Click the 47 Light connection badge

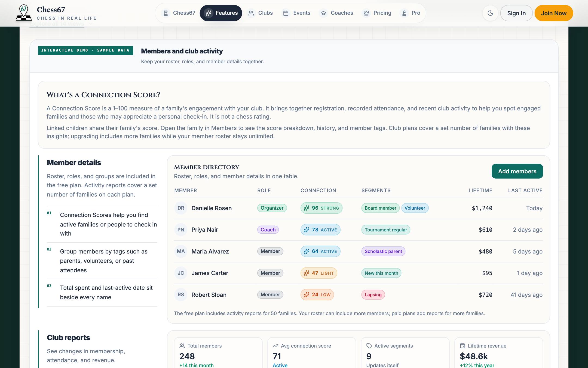pyautogui.click(x=319, y=273)
